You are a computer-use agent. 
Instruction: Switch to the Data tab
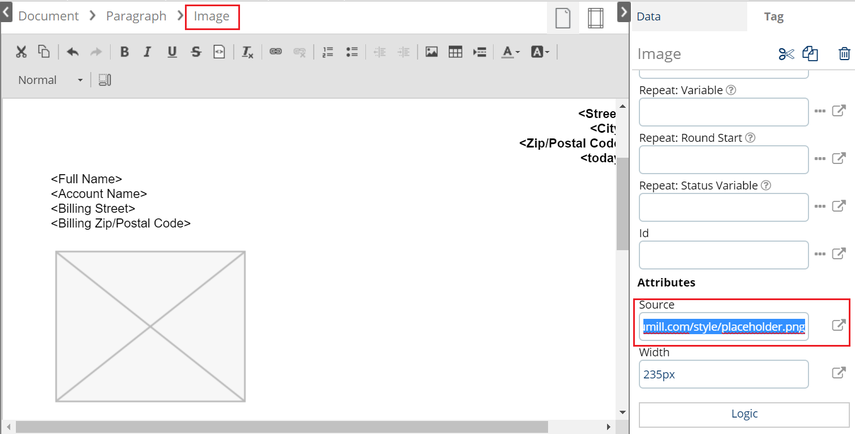pos(649,16)
